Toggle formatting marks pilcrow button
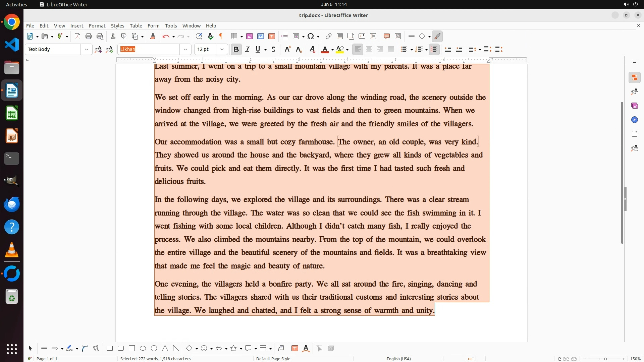 pos(221,37)
